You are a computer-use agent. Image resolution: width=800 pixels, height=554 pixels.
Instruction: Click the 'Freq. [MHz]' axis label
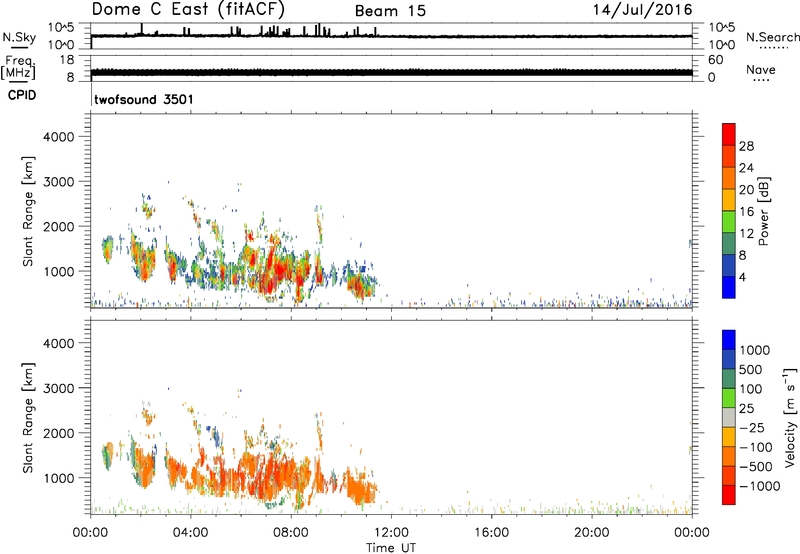19,67
